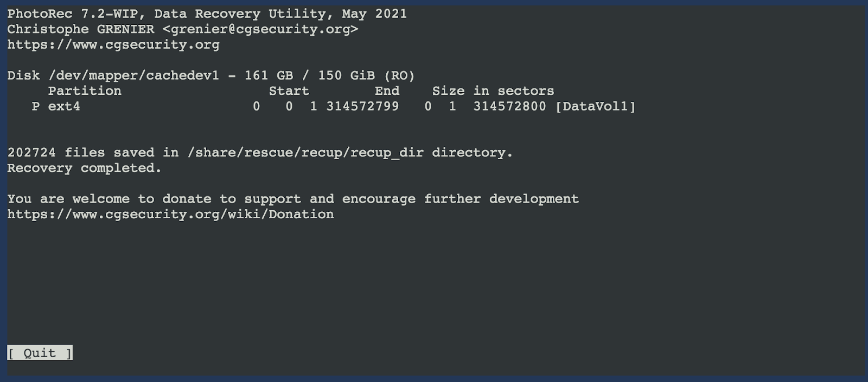Select the highlighted Quit option
Image resolution: width=868 pixels, height=382 pixels.
point(40,353)
